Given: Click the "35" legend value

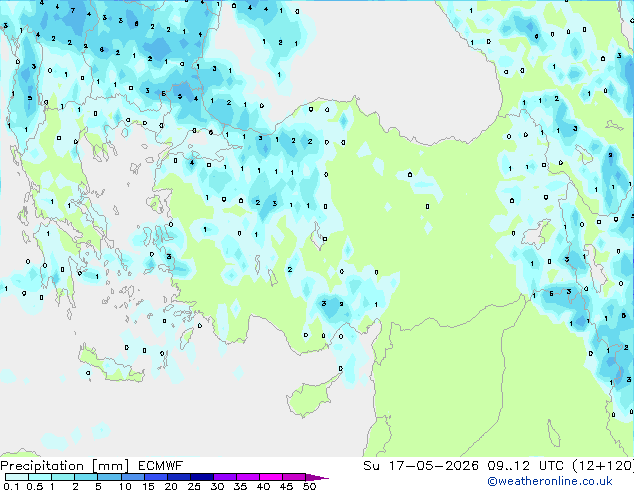Looking at the screenshot, I should click(240, 486).
